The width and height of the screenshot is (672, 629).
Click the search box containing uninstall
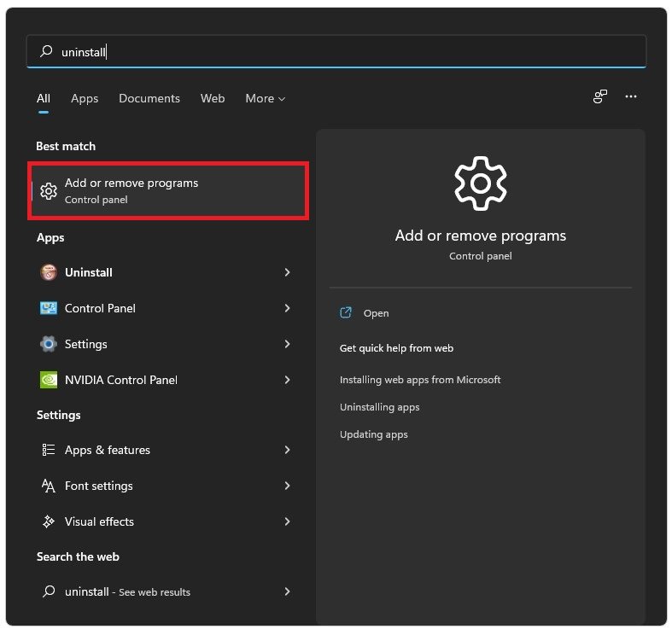(342, 52)
